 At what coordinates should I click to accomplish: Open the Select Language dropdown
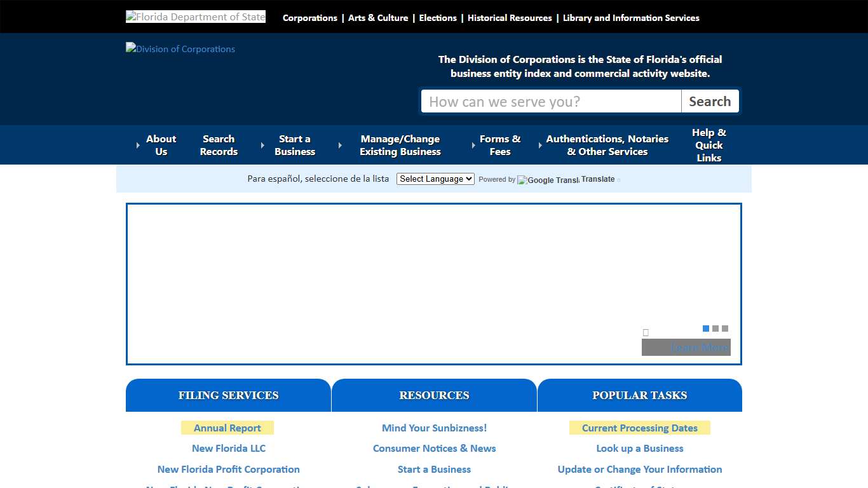[435, 179]
